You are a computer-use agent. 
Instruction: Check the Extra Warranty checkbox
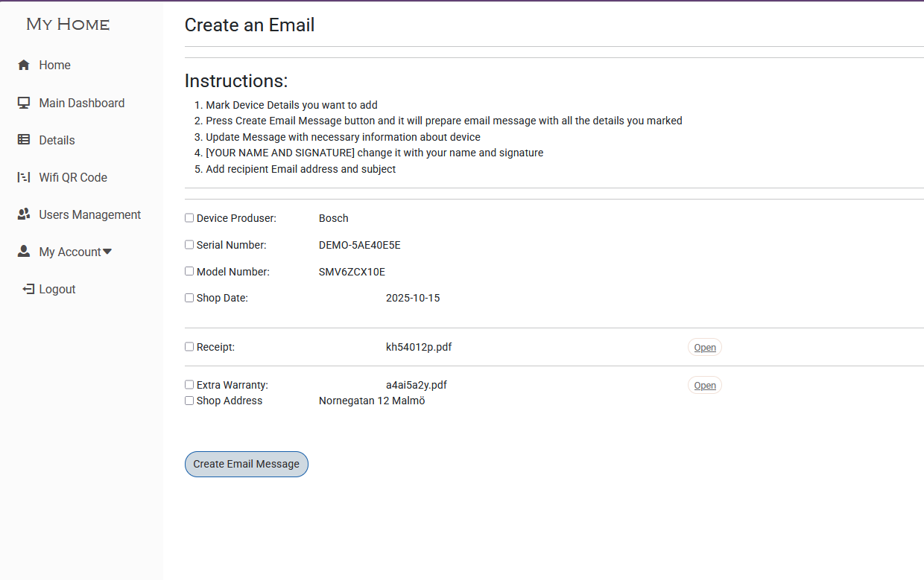tap(189, 385)
